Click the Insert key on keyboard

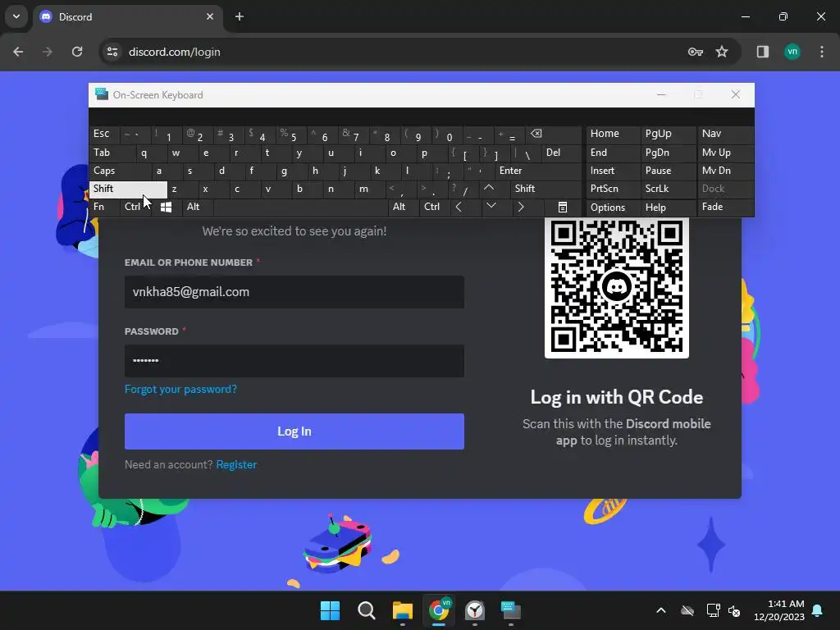(x=613, y=171)
